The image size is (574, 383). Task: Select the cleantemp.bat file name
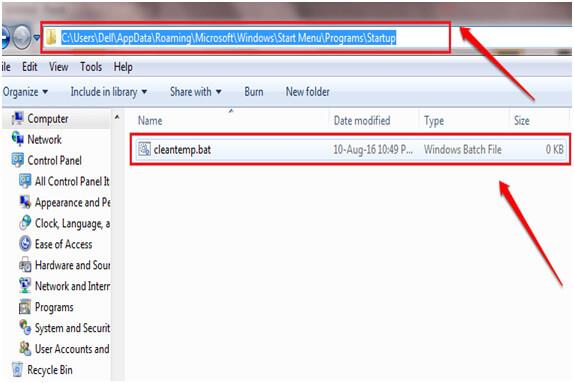[x=182, y=149]
